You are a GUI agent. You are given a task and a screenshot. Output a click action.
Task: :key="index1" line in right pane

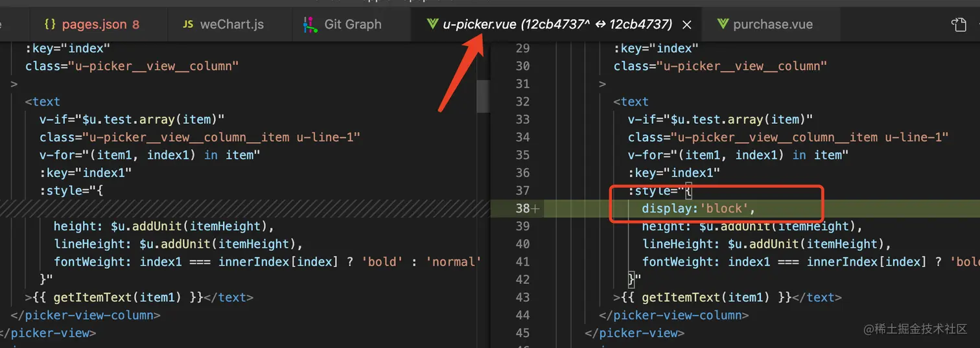point(674,173)
